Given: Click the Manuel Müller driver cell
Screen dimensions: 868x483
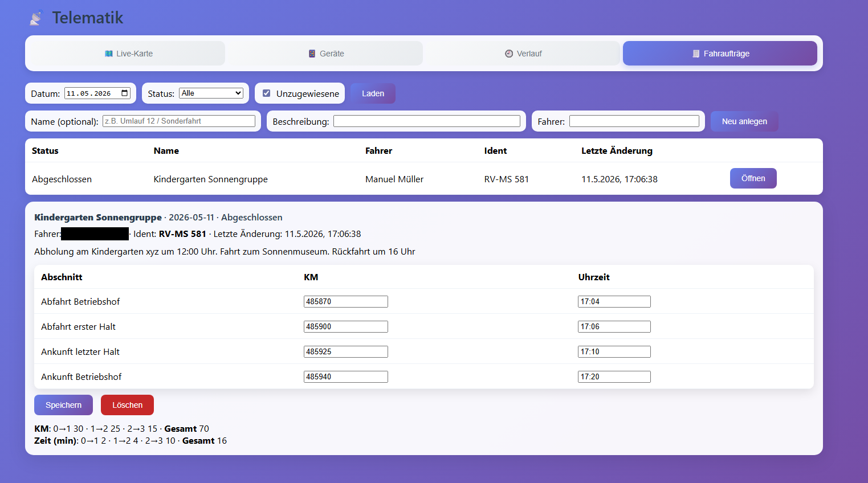Looking at the screenshot, I should (x=394, y=179).
